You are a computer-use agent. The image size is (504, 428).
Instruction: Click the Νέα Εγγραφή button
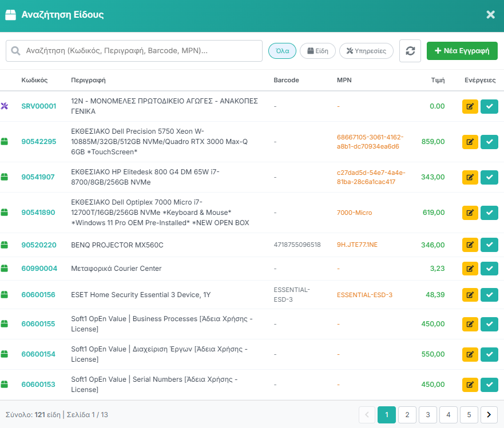click(x=462, y=51)
